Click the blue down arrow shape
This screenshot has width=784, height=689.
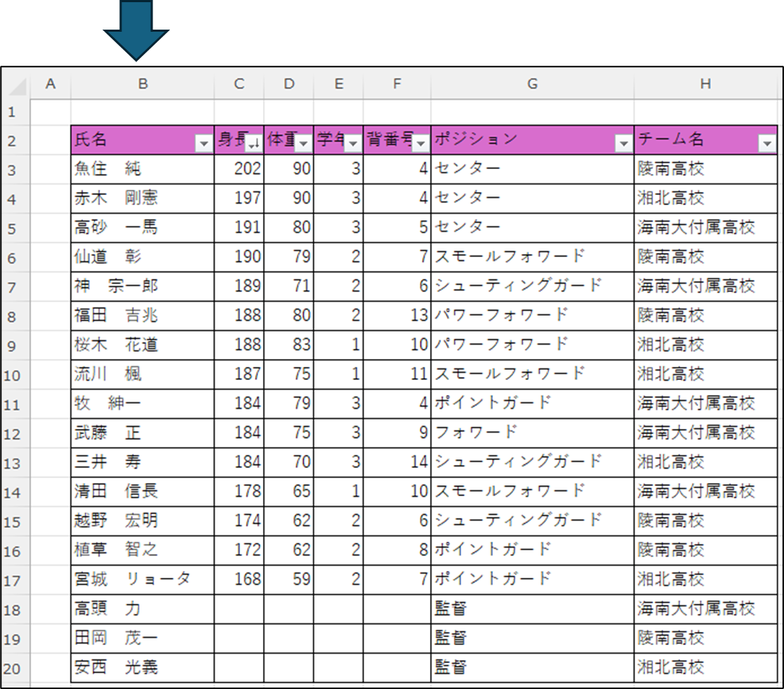pos(136,29)
